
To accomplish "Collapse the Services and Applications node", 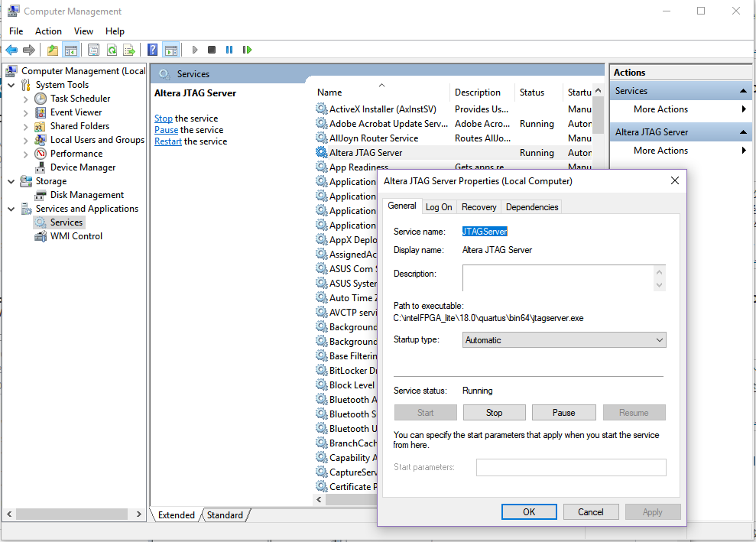I will coord(11,209).
